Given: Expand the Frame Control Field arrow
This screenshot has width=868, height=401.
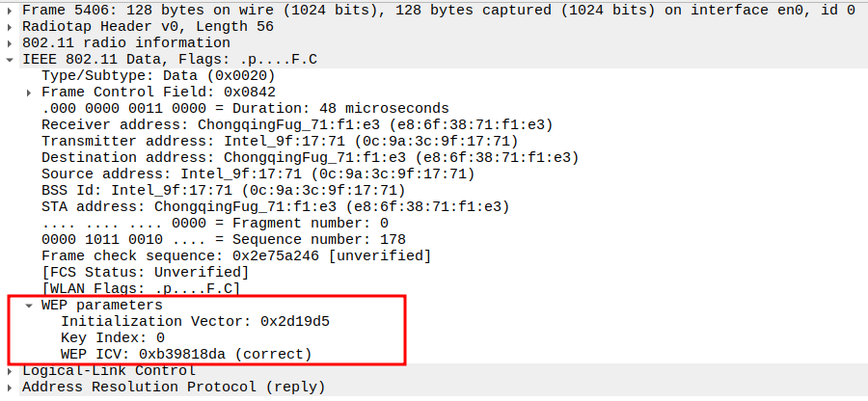Looking at the screenshot, I should pos(31,93).
